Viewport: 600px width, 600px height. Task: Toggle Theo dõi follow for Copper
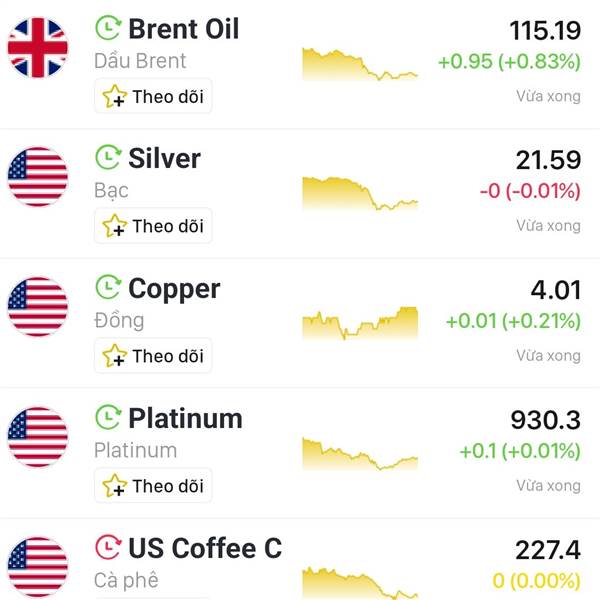[x=153, y=356]
